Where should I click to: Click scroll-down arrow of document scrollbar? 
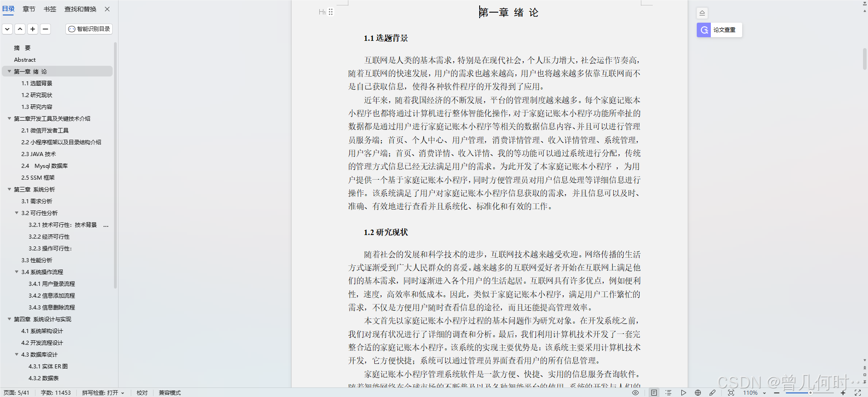tap(864, 360)
